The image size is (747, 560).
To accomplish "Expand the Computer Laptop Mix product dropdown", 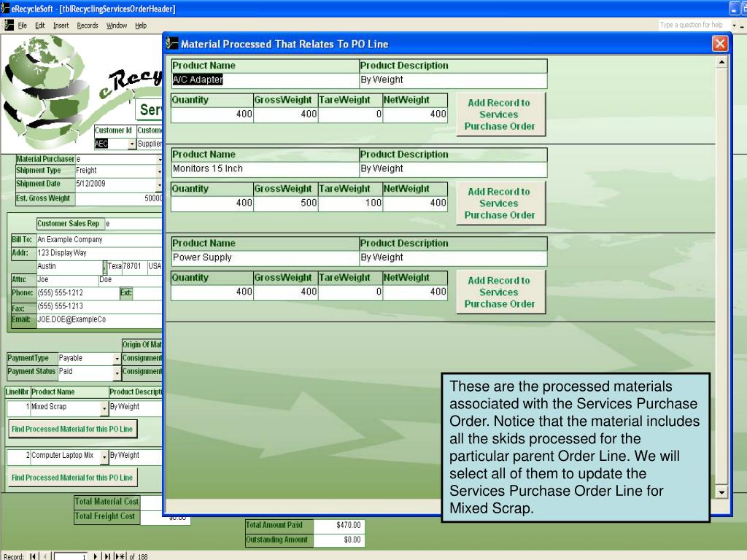I will point(104,457).
